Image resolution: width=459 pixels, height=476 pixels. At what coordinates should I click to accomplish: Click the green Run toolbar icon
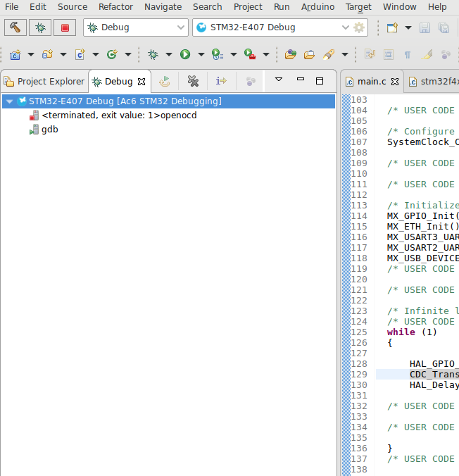[x=184, y=54]
